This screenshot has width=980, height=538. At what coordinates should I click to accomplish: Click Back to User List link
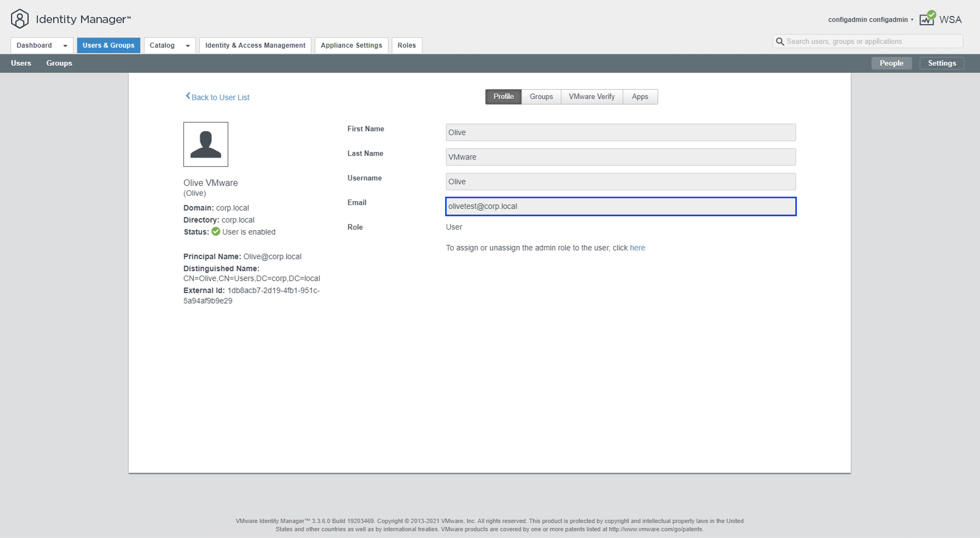click(x=220, y=97)
